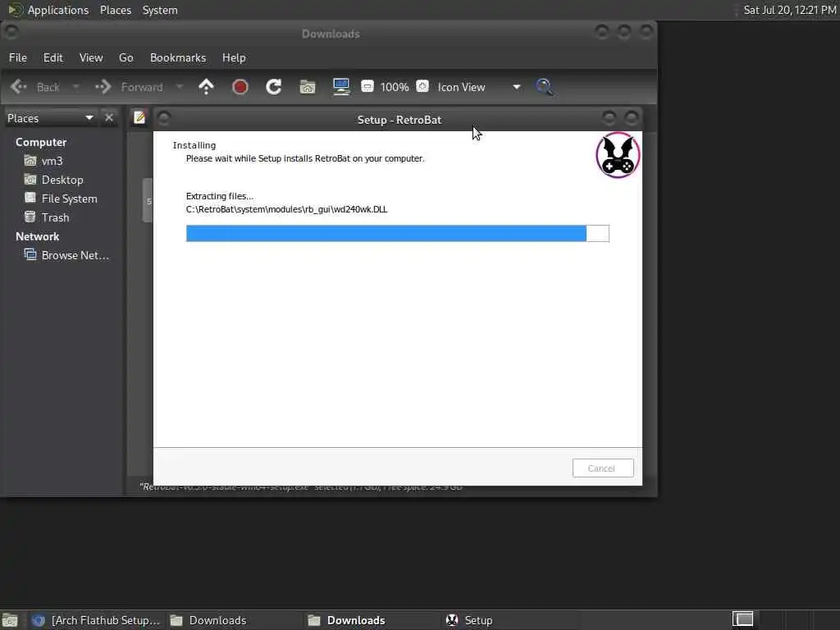840x630 pixels.
Task: Toggle the location edit pencil icon
Action: [x=139, y=117]
